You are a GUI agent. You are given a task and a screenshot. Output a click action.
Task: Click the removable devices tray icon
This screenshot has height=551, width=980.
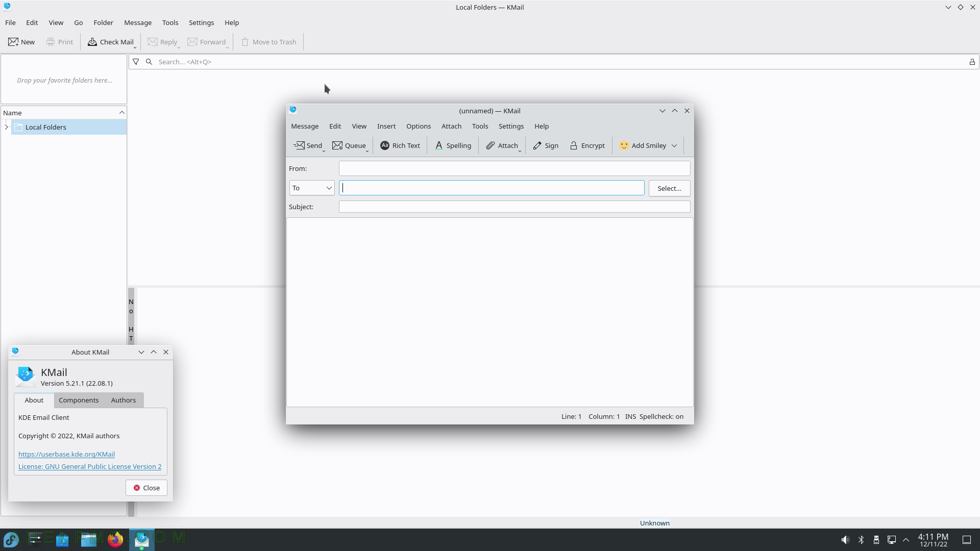(876, 540)
